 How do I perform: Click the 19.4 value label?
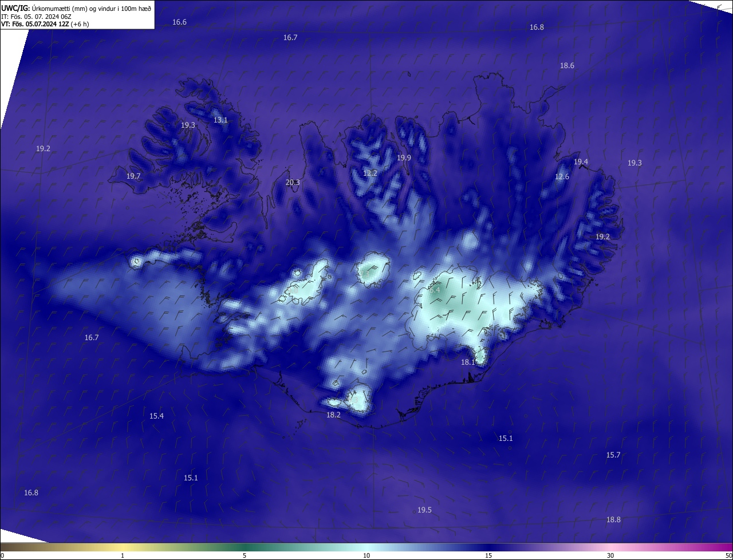click(x=581, y=161)
